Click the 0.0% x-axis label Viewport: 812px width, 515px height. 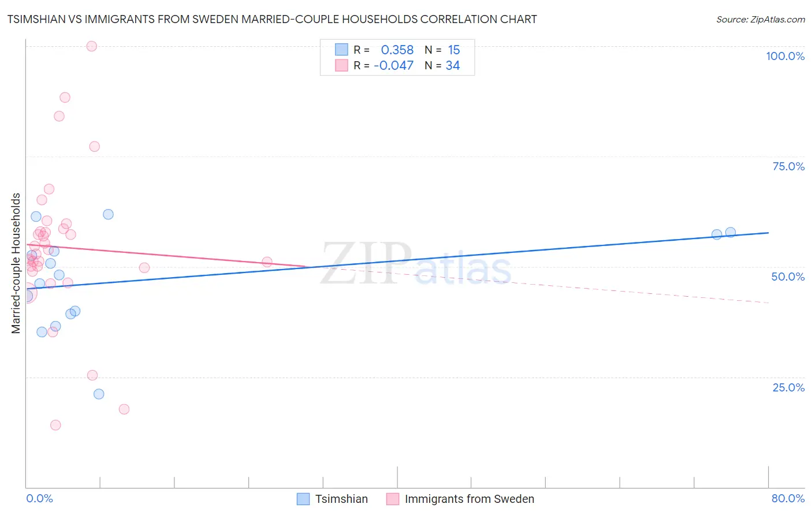coord(40,498)
